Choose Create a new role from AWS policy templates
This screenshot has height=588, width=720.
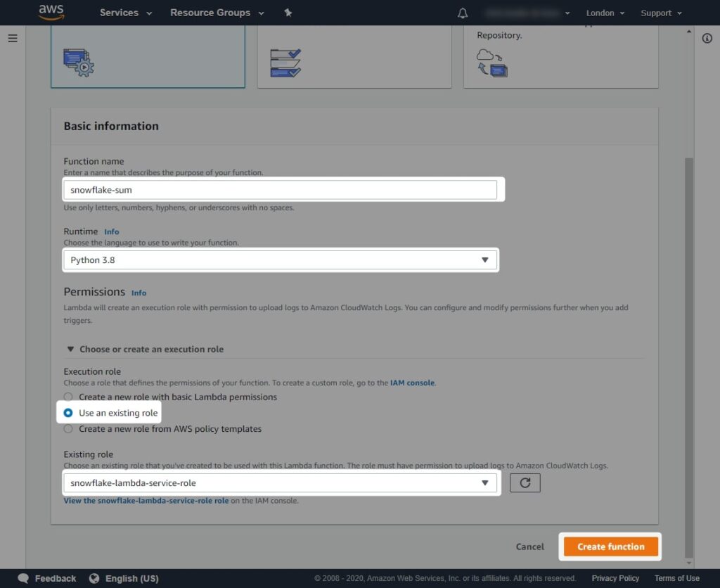click(68, 428)
